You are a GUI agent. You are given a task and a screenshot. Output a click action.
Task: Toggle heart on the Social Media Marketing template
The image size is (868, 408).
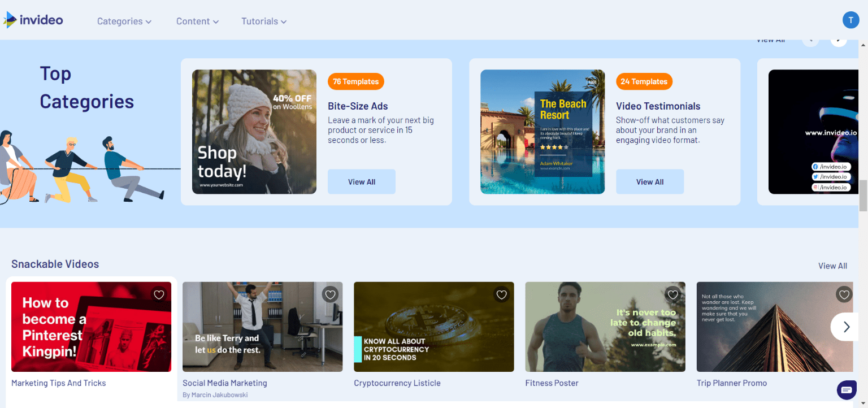[x=330, y=294]
